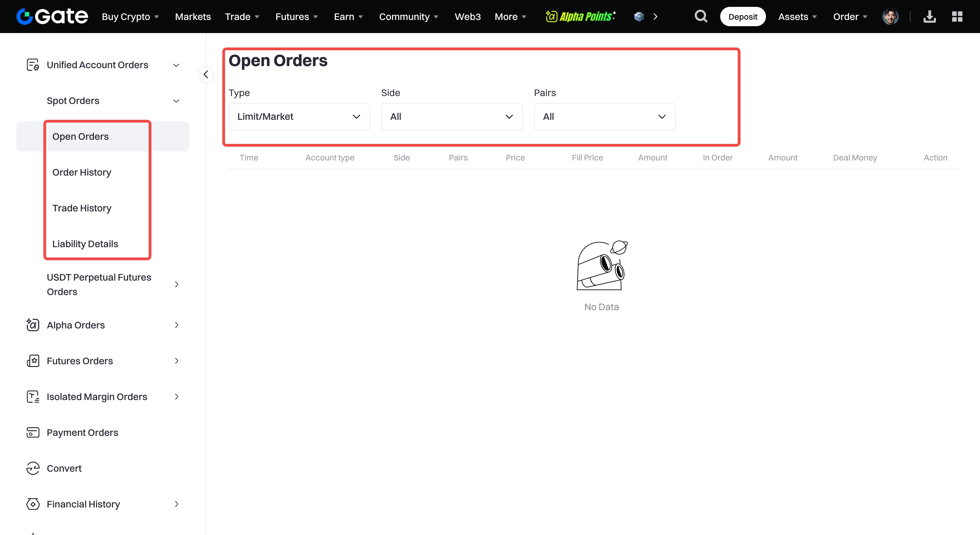The width and height of the screenshot is (980, 535).
Task: Open the Side filter dropdown
Action: (451, 116)
